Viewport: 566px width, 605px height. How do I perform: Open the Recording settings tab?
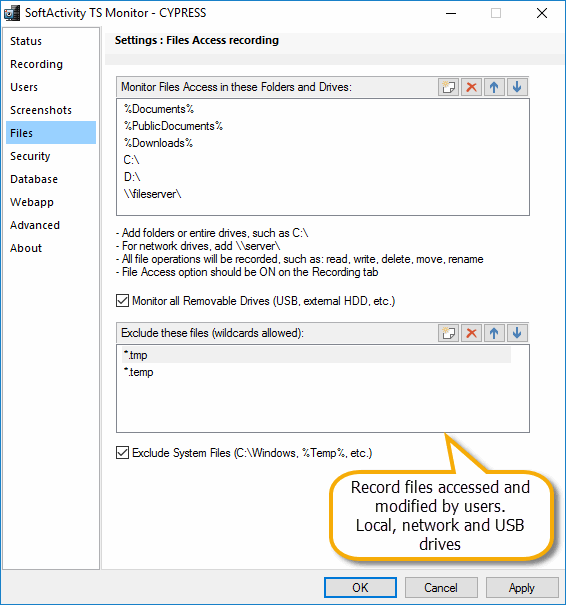click(x=36, y=64)
